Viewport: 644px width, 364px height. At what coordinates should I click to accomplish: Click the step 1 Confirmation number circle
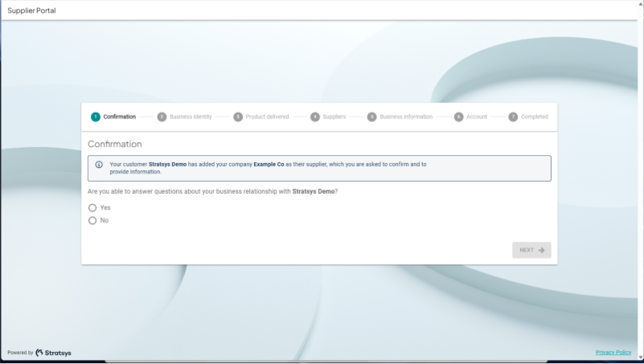[x=96, y=117]
